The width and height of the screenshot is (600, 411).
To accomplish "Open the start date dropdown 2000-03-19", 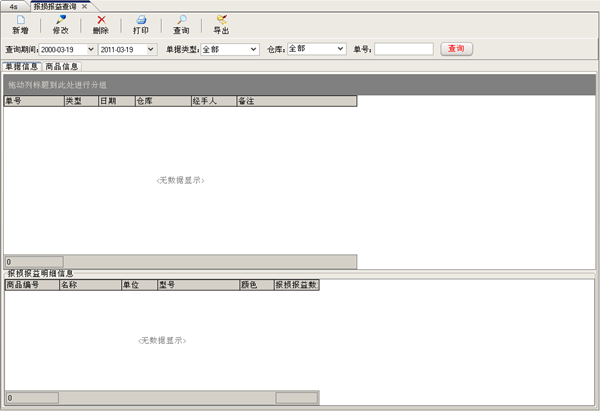I will 91,48.
